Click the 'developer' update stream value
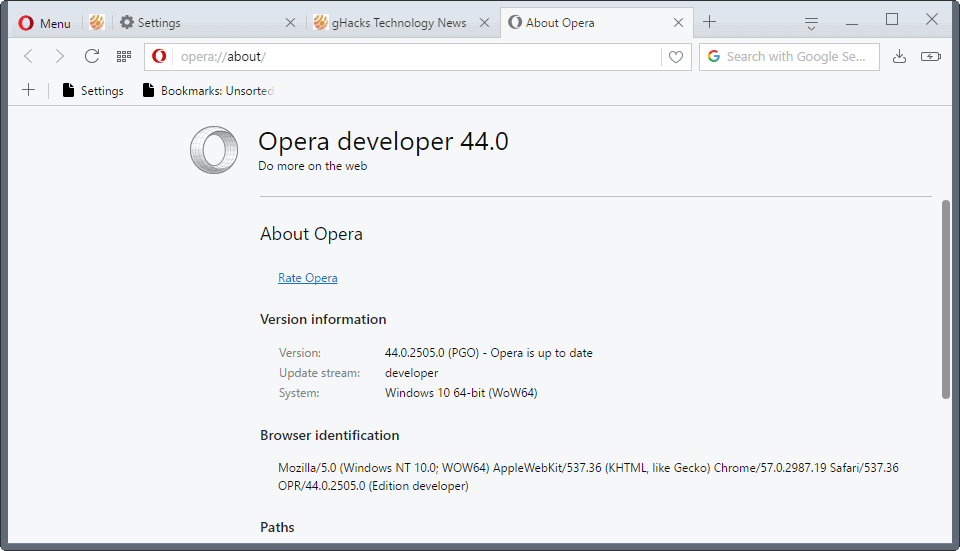 [x=411, y=373]
